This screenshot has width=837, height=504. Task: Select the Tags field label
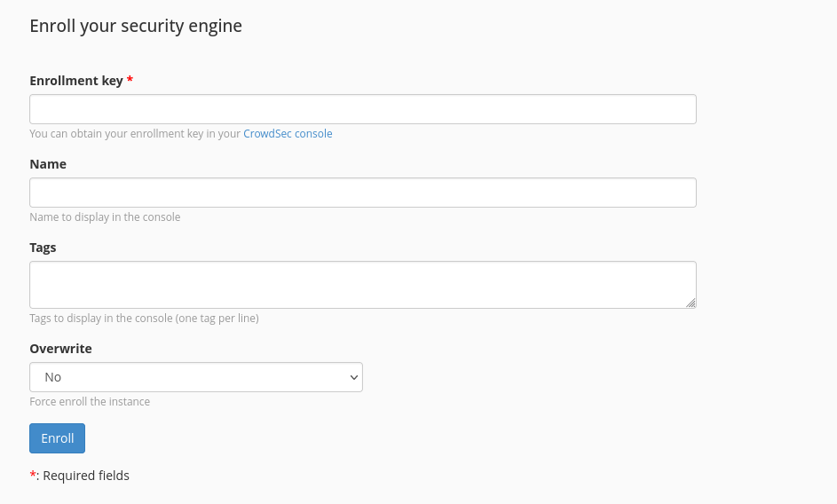[43, 248]
